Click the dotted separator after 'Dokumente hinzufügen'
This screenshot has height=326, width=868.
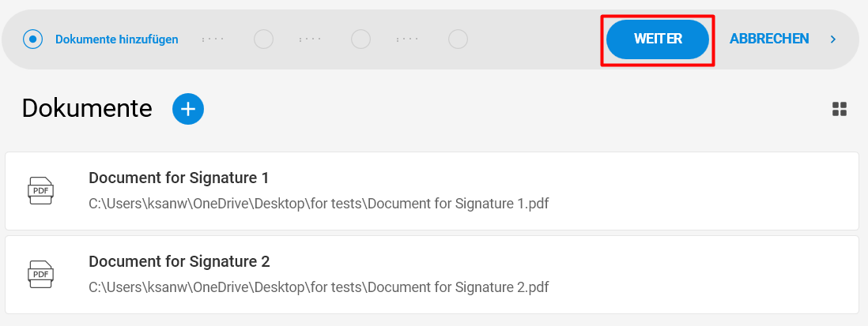point(213,39)
